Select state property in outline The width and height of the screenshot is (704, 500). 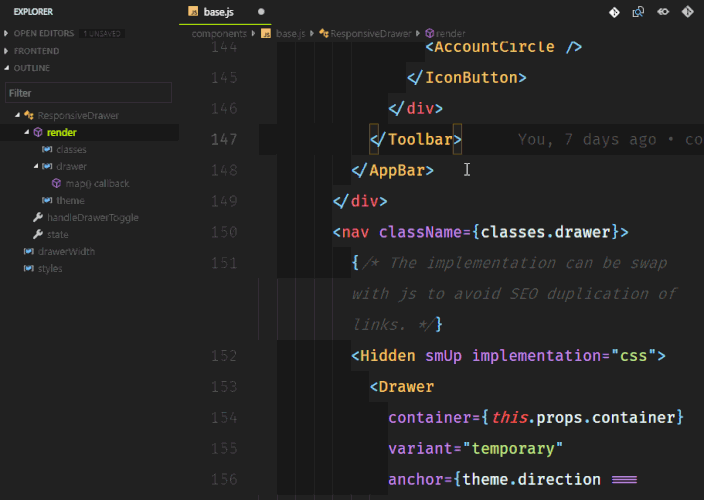[58, 235]
